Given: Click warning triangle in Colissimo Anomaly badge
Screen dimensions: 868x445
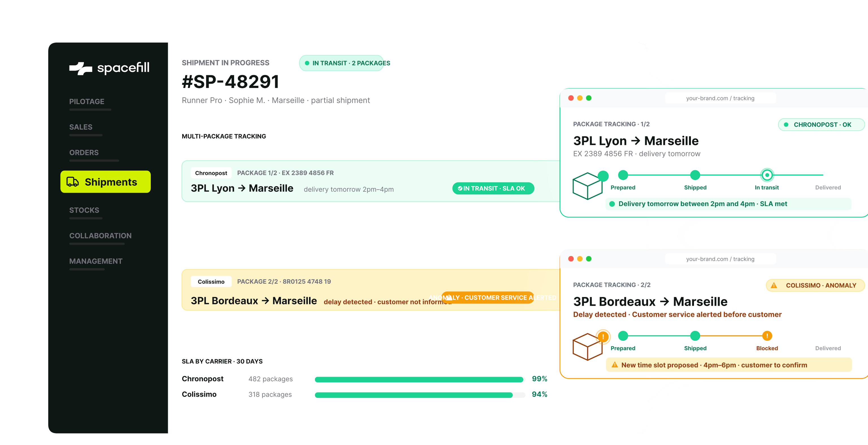Looking at the screenshot, I should pyautogui.click(x=774, y=285).
